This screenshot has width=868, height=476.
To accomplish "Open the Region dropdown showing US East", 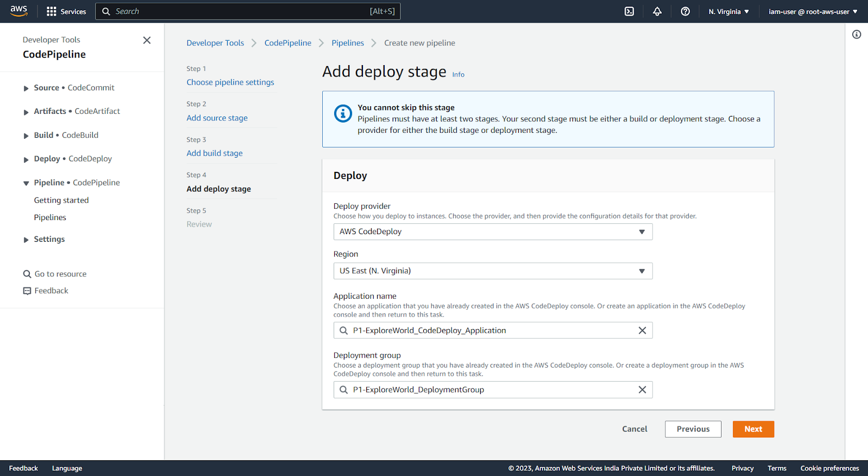I will coord(493,271).
